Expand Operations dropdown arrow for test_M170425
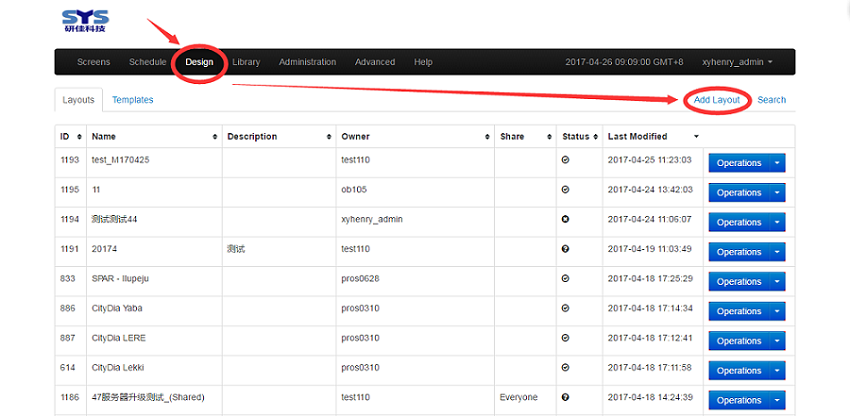This screenshot has height=416, width=850. point(777,163)
